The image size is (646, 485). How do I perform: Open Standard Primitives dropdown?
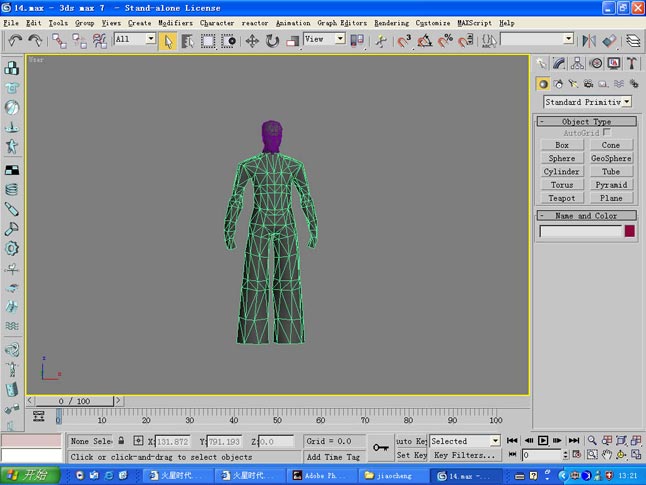coord(587,102)
